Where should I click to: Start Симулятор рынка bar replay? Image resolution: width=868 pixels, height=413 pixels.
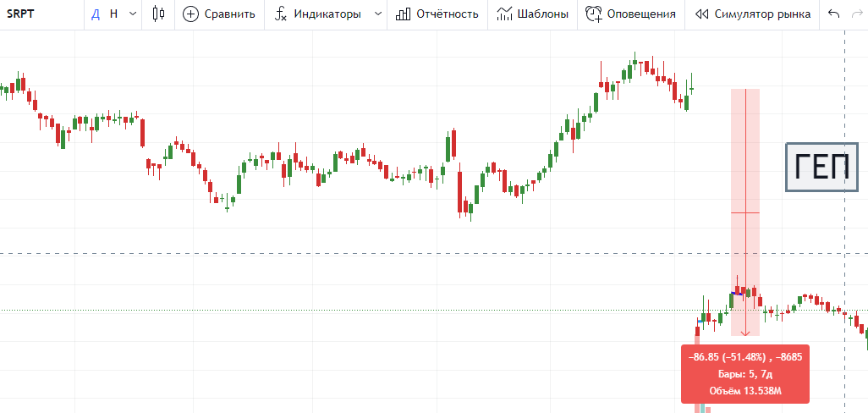point(753,14)
